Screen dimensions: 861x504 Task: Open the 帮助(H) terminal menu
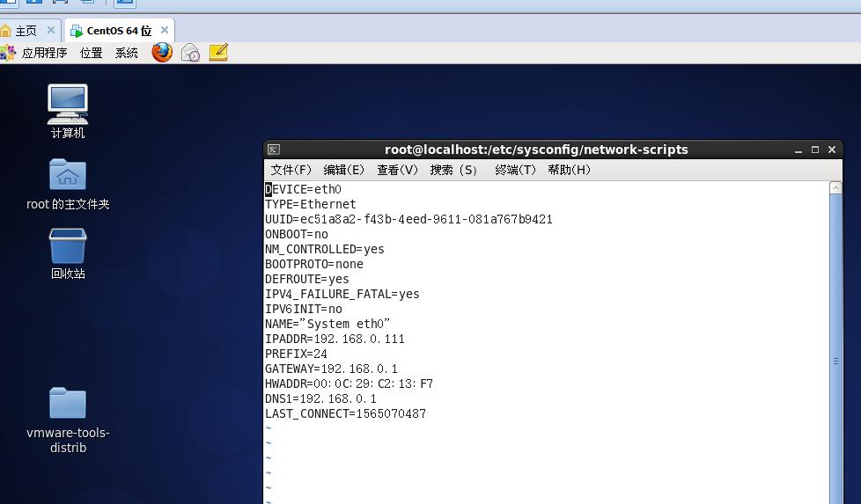(569, 170)
